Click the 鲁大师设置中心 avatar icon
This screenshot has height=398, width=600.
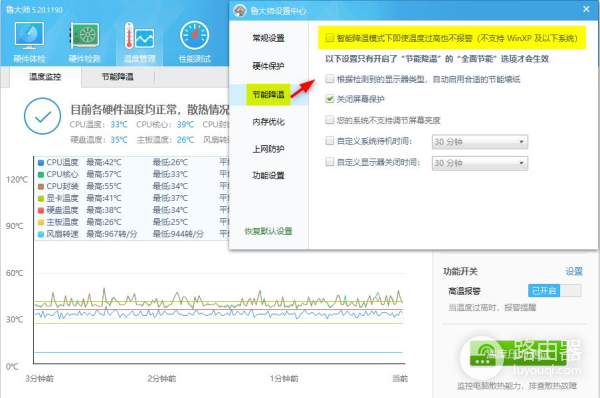(240, 10)
